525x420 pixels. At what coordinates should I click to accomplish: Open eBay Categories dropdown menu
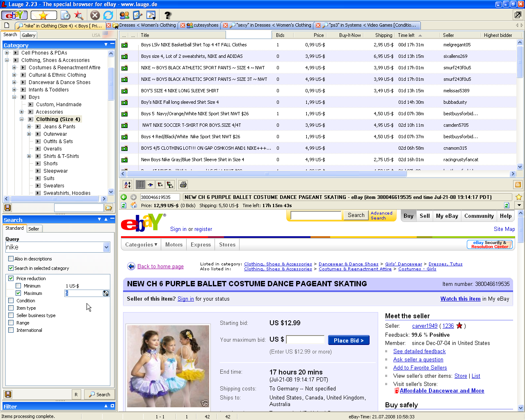142,245
